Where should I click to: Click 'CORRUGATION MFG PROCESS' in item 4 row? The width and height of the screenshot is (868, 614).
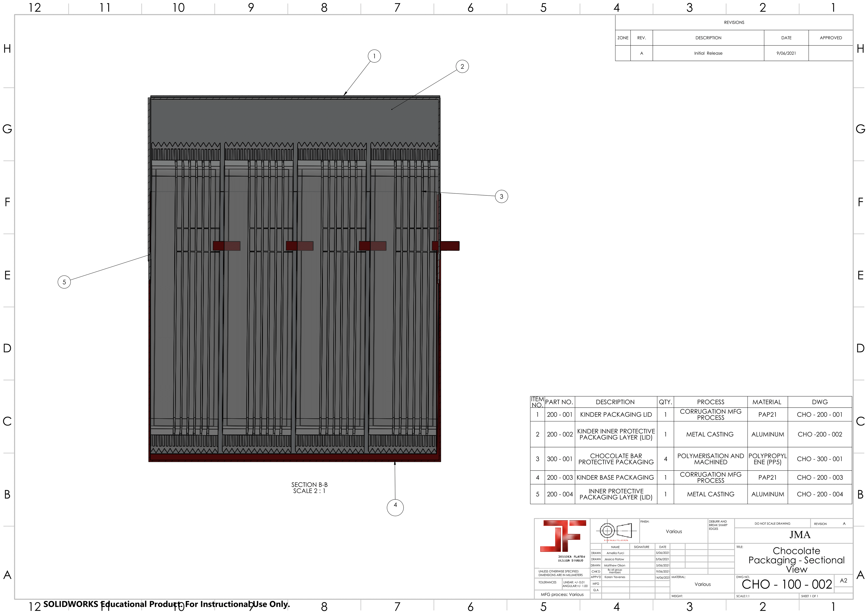pyautogui.click(x=710, y=477)
